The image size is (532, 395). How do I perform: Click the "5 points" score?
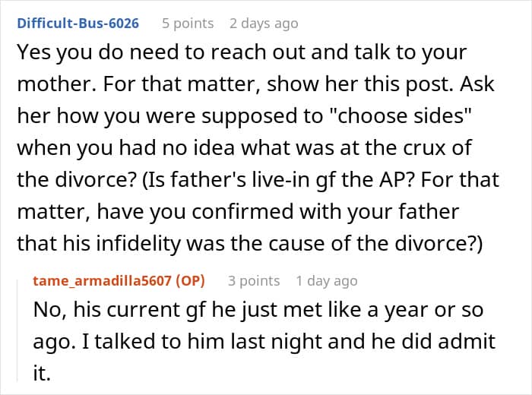187,23
